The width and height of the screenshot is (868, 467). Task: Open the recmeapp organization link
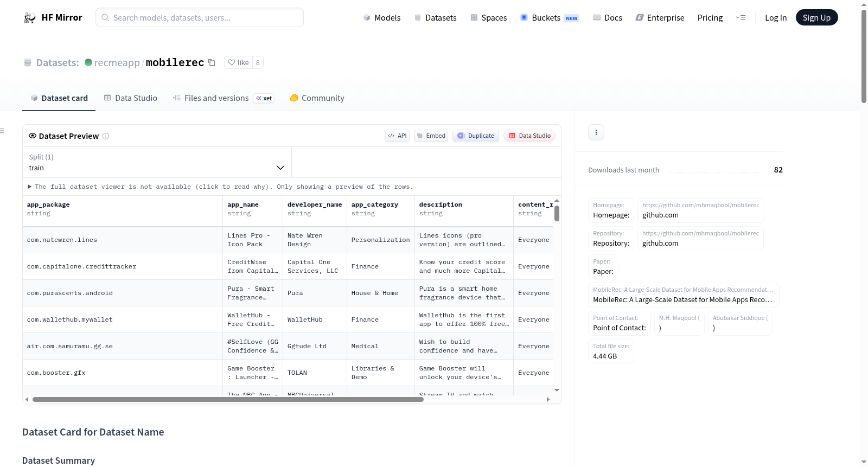(x=117, y=63)
